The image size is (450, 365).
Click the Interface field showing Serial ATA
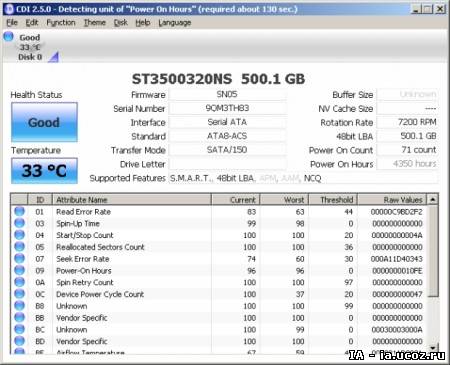click(x=227, y=122)
